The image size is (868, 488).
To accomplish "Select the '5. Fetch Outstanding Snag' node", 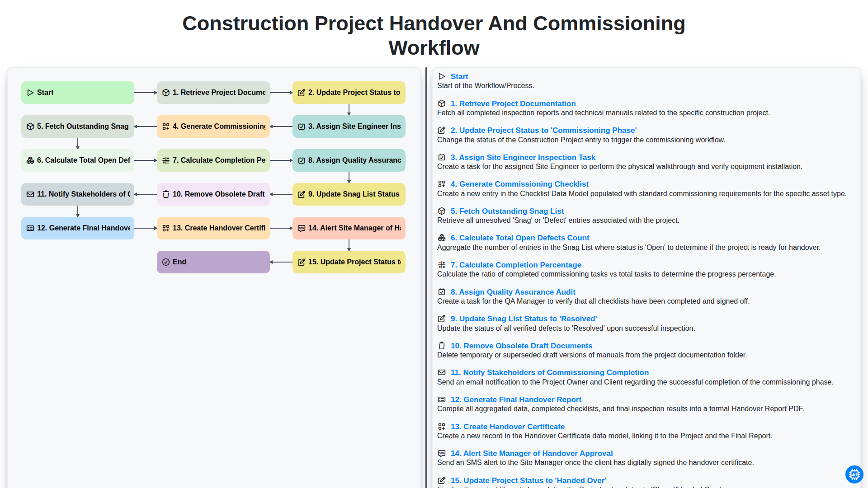I will (x=78, y=127).
